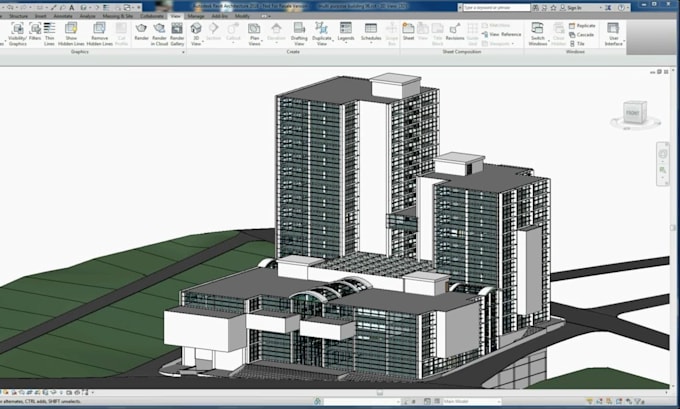Open the Manage ribbon tab

tap(196, 16)
